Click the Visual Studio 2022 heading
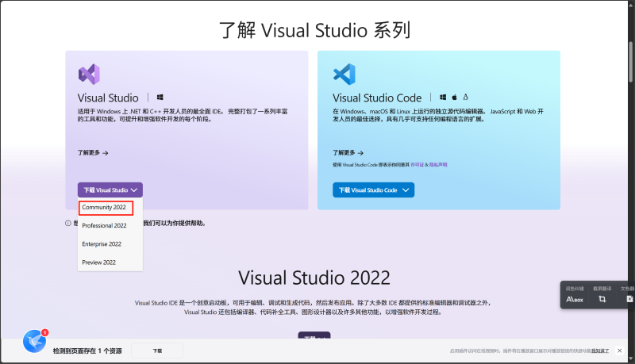635x364 pixels. tap(314, 278)
